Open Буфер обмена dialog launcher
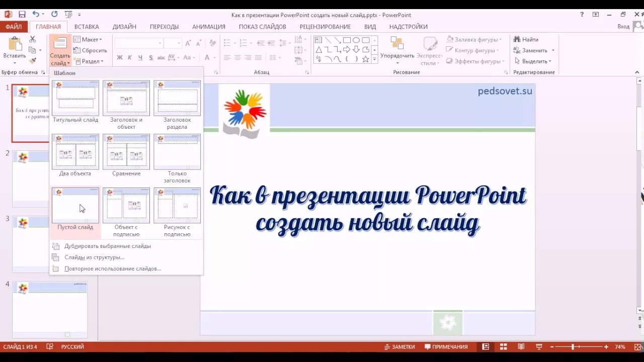This screenshot has width=644, height=362. (x=43, y=72)
